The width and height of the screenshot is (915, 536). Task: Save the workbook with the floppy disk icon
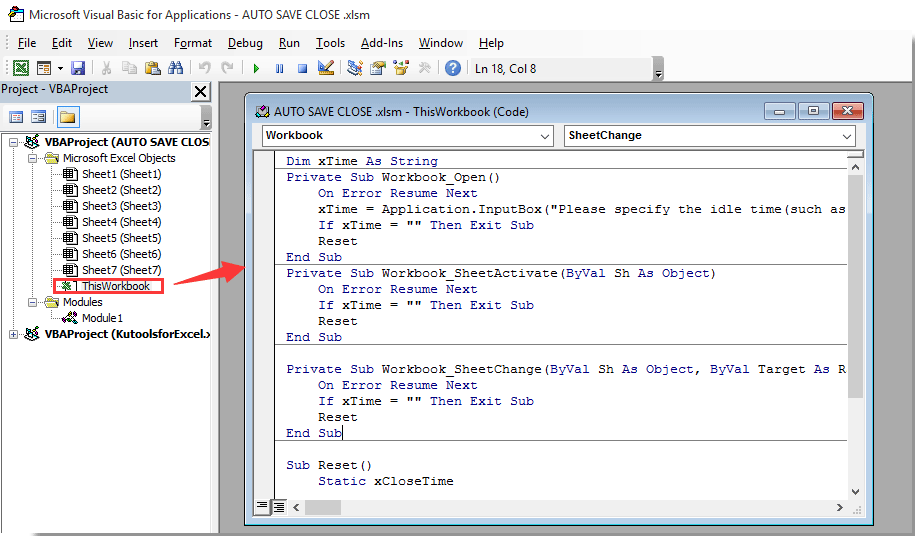tap(78, 68)
